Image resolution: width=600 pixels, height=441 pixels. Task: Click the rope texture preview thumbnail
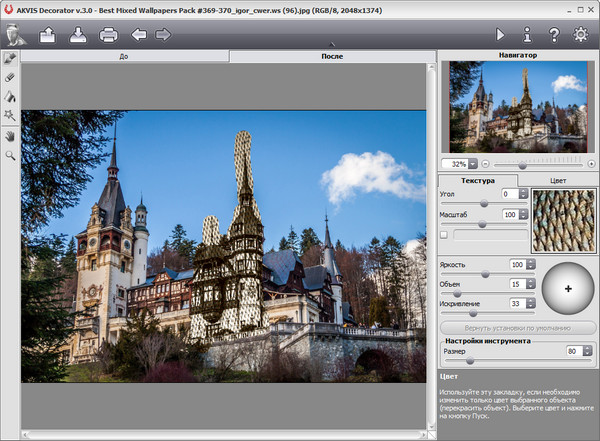(562, 219)
